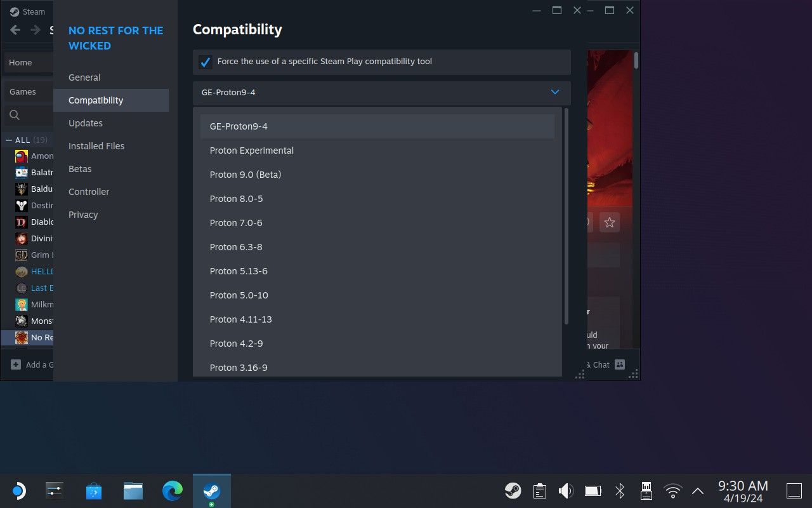The image size is (812, 508).
Task: Select Proton 3.16-9 option
Action: 377,368
